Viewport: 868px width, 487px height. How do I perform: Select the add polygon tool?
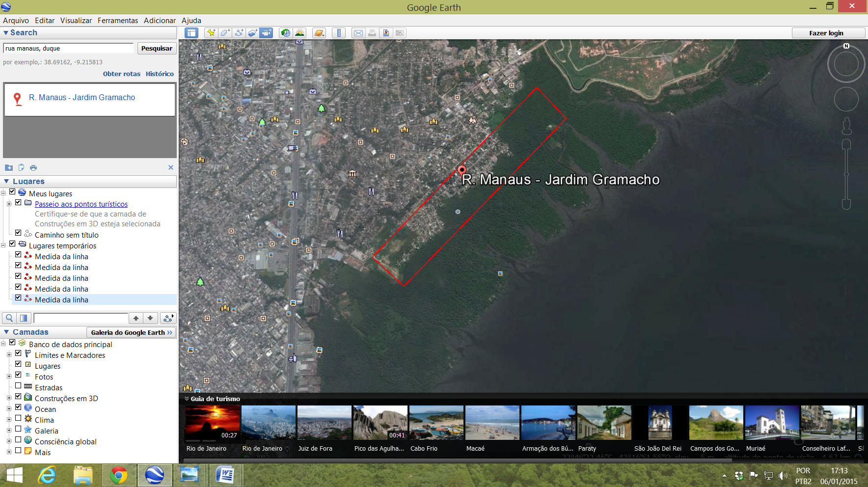(225, 33)
